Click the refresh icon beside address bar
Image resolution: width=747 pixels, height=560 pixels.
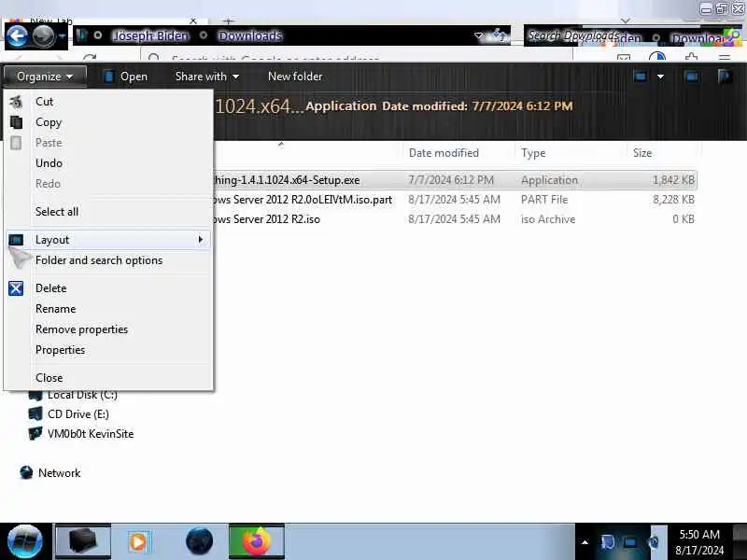(500, 35)
